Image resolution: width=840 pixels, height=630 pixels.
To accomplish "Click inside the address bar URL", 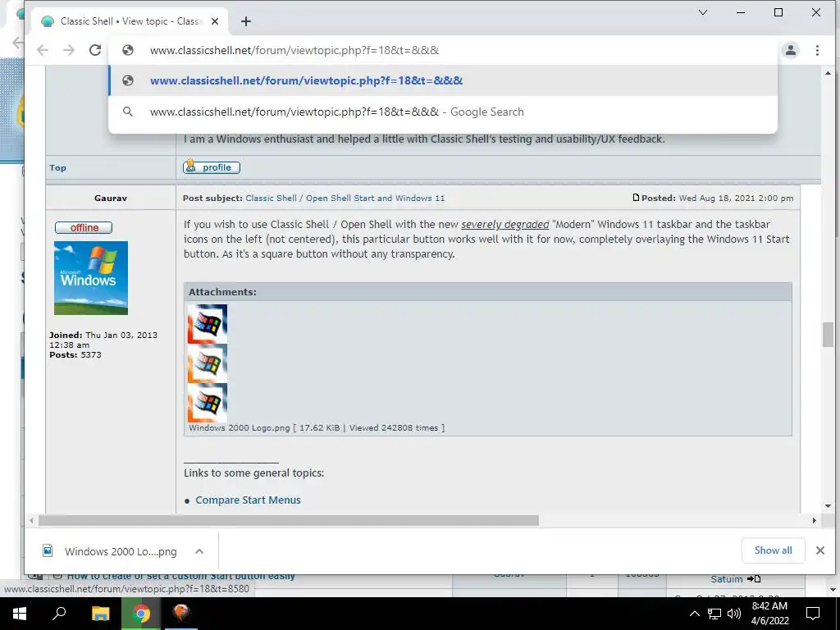I will tap(294, 50).
